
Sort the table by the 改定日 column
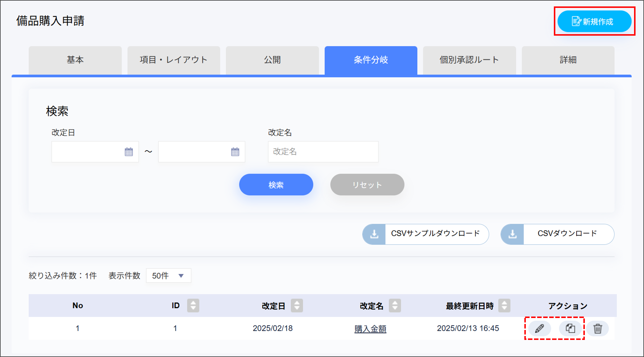(297, 305)
